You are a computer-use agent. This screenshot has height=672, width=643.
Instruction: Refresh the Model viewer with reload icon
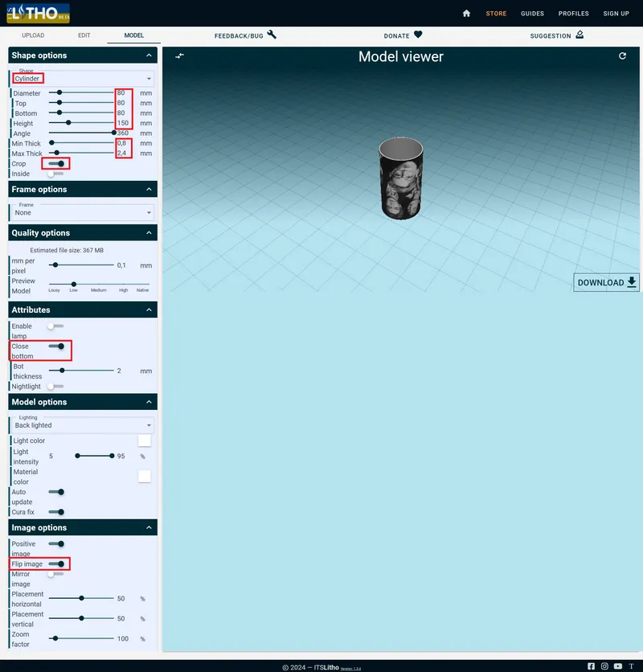point(622,55)
